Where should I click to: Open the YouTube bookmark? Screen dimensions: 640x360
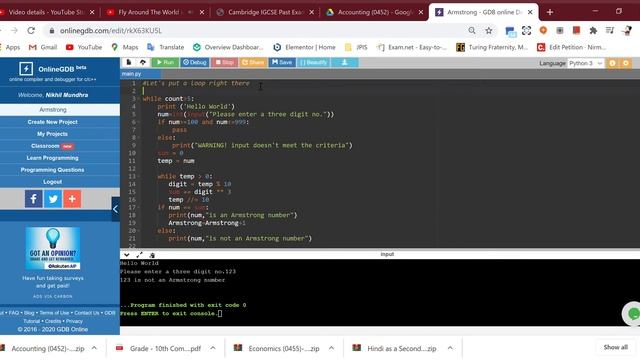click(x=84, y=47)
